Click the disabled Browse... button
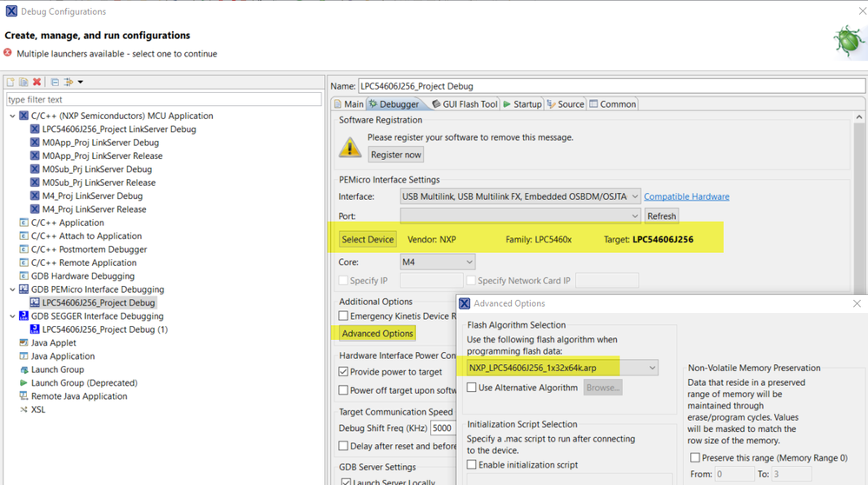Screen dimensions: 868x485 (603, 388)
